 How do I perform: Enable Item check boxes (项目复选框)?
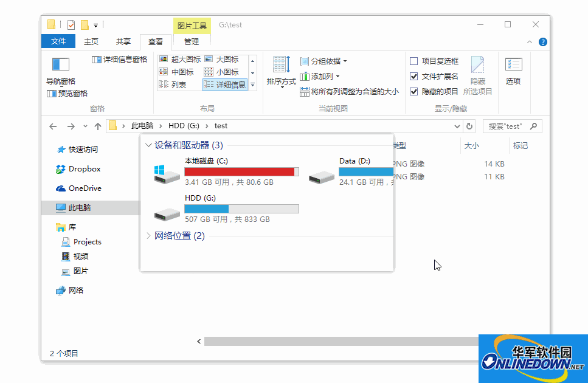tap(414, 61)
